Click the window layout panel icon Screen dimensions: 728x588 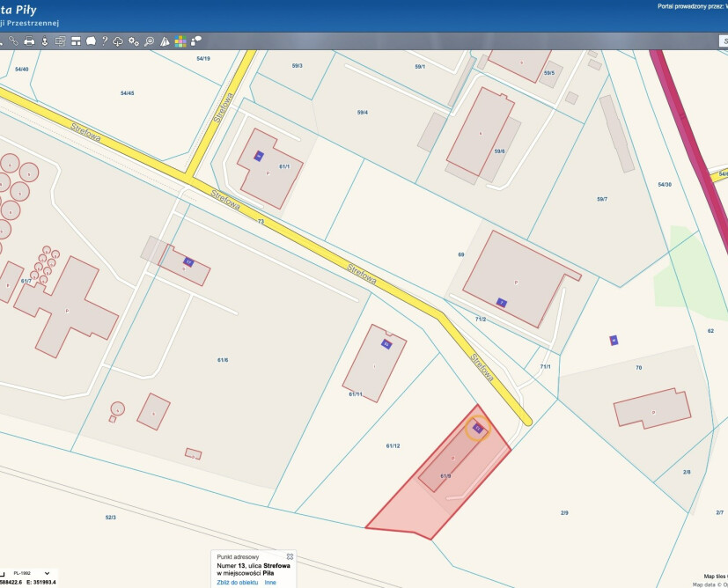pyautogui.click(x=74, y=41)
